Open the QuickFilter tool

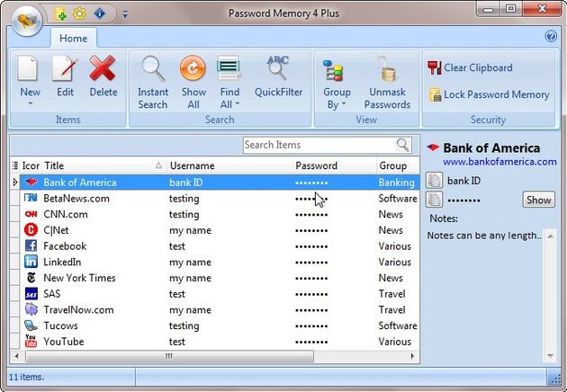278,69
